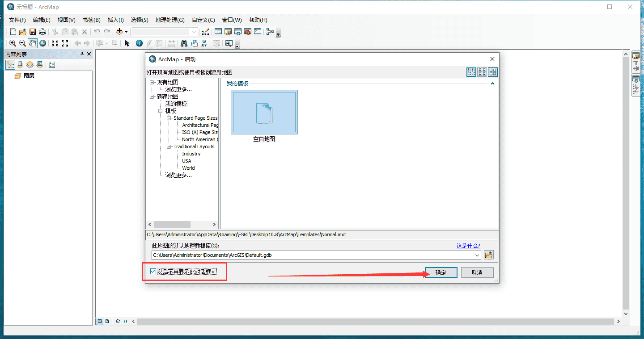Open the 这是什么? help link

tap(468, 246)
